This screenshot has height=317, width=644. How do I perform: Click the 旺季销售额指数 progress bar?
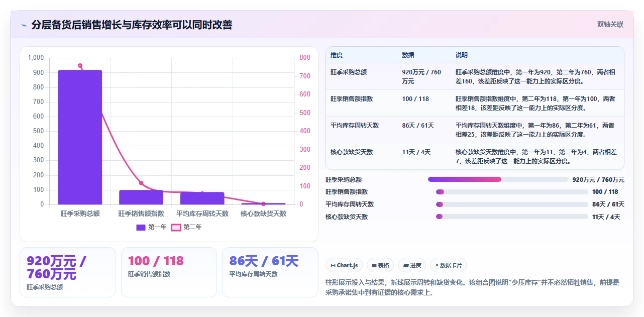[x=512, y=191]
